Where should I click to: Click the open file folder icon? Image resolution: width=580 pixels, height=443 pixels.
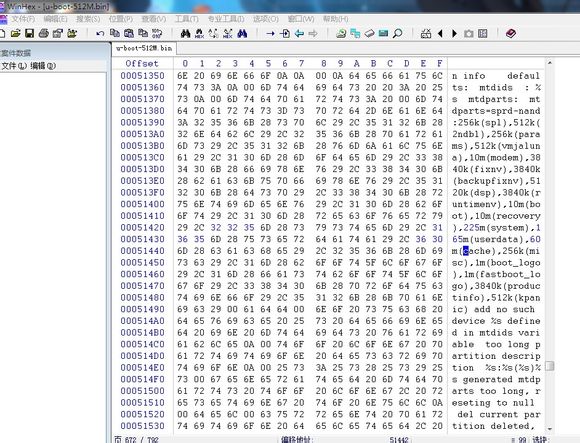pos(16,34)
